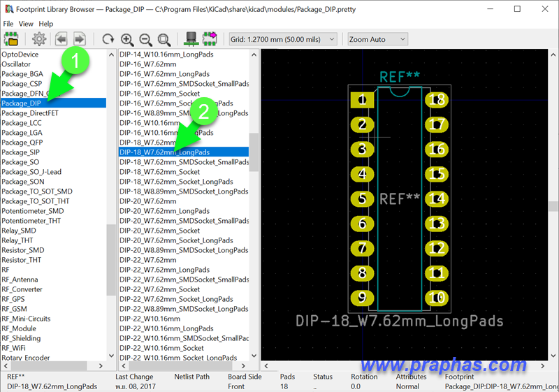
Task: Select Package_BGA library
Action: click(22, 74)
